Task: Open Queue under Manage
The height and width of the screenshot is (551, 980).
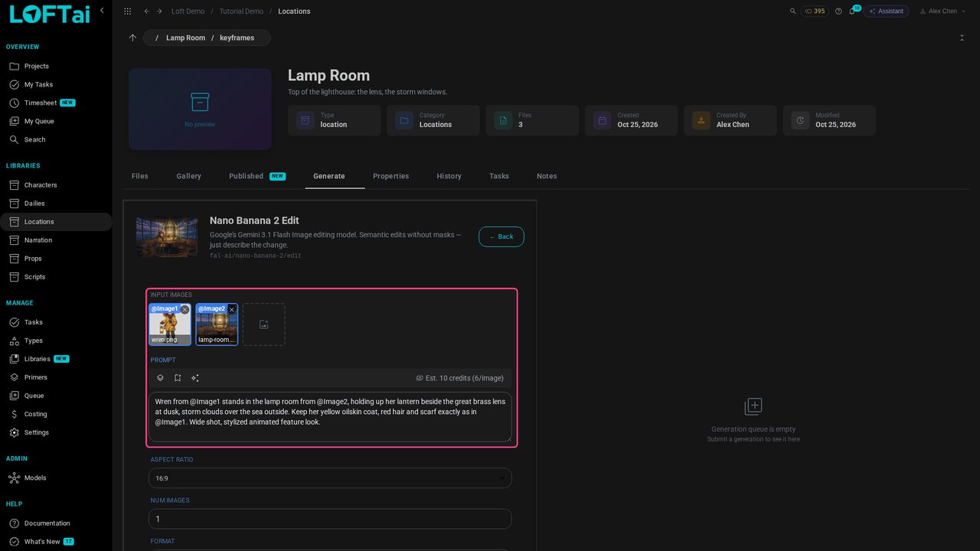Action: (56, 396)
